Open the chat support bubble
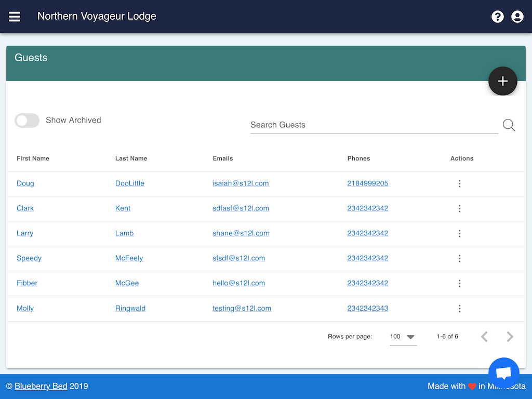 [503, 373]
